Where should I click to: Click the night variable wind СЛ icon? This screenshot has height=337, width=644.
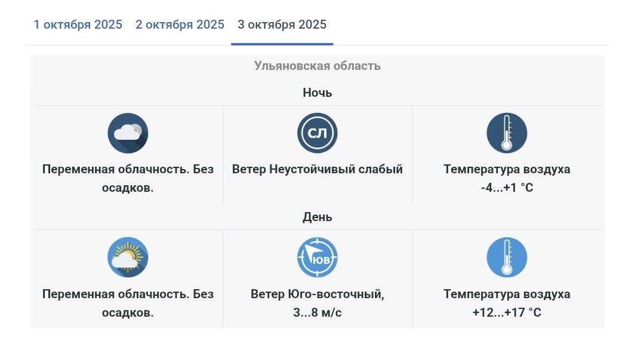(x=318, y=133)
